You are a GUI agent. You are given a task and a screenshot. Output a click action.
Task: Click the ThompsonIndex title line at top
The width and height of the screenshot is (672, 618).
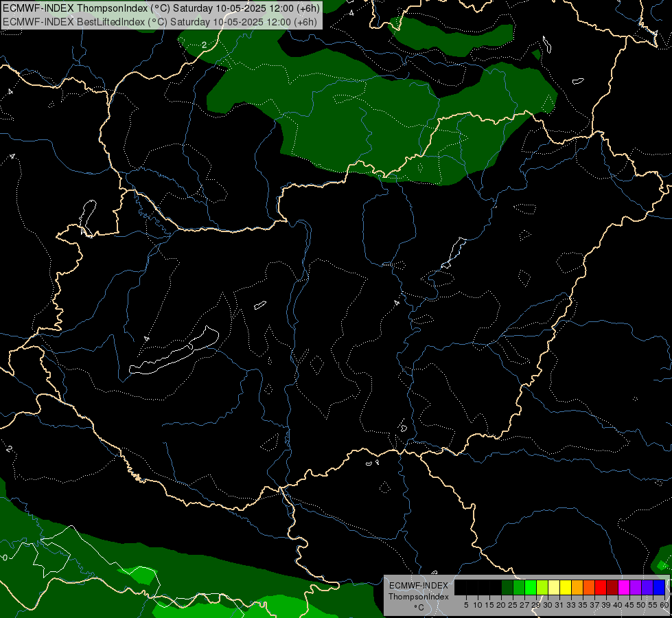161,8
